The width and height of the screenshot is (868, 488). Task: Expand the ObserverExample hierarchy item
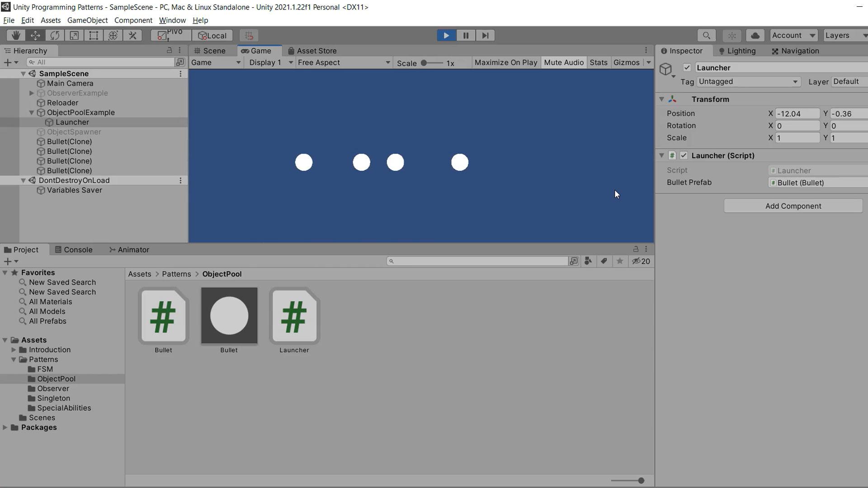32,93
